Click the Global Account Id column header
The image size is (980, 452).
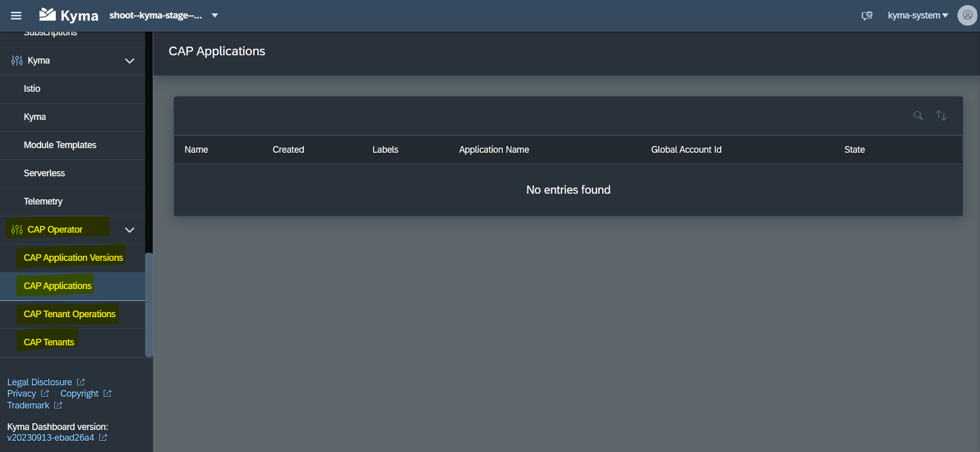686,150
